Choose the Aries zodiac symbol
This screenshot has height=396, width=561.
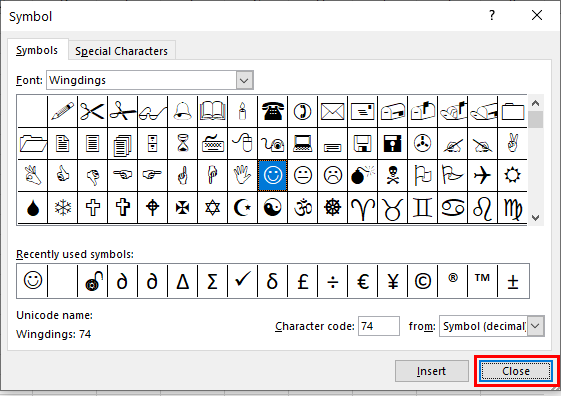tap(363, 207)
